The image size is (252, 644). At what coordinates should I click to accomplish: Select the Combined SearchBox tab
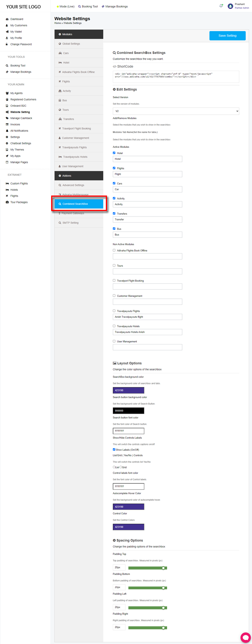pos(79,204)
